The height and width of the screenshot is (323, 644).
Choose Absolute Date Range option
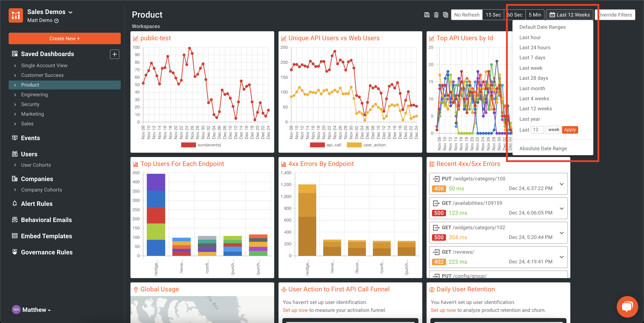(x=543, y=148)
